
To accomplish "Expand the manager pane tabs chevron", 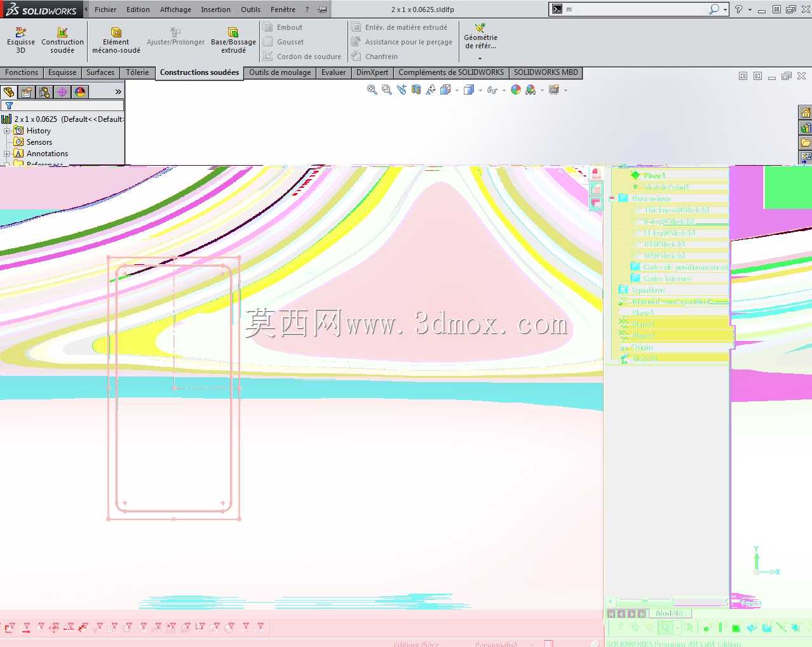I will coord(118,92).
